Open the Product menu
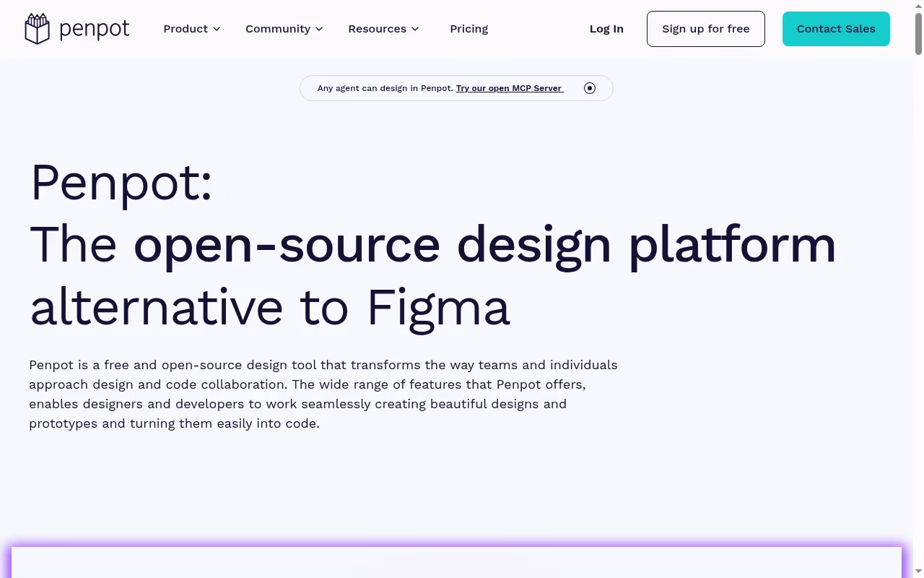 pos(192,29)
